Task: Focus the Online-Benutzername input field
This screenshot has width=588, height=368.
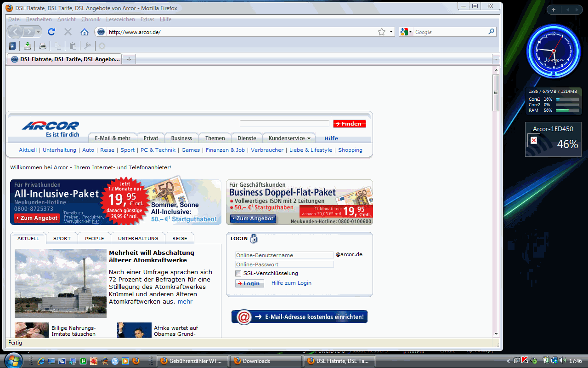Action: coord(284,255)
